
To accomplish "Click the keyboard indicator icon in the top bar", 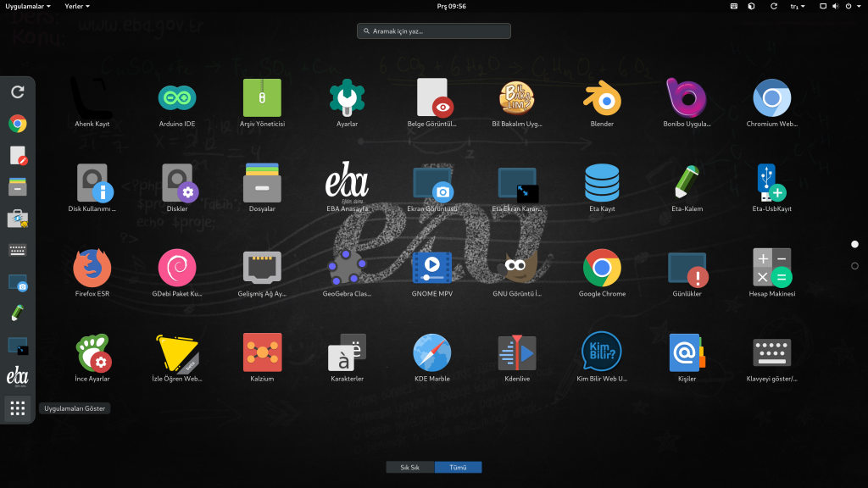I will [x=734, y=6].
